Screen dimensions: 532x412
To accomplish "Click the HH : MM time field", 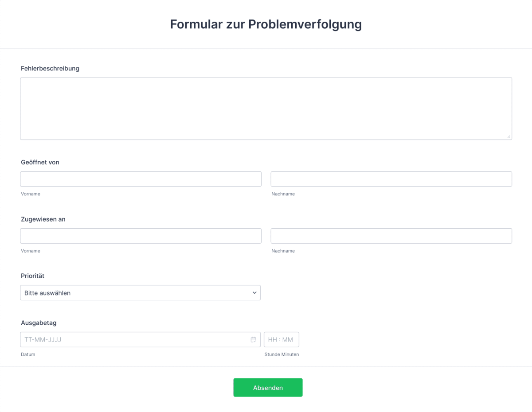I will coord(282,339).
